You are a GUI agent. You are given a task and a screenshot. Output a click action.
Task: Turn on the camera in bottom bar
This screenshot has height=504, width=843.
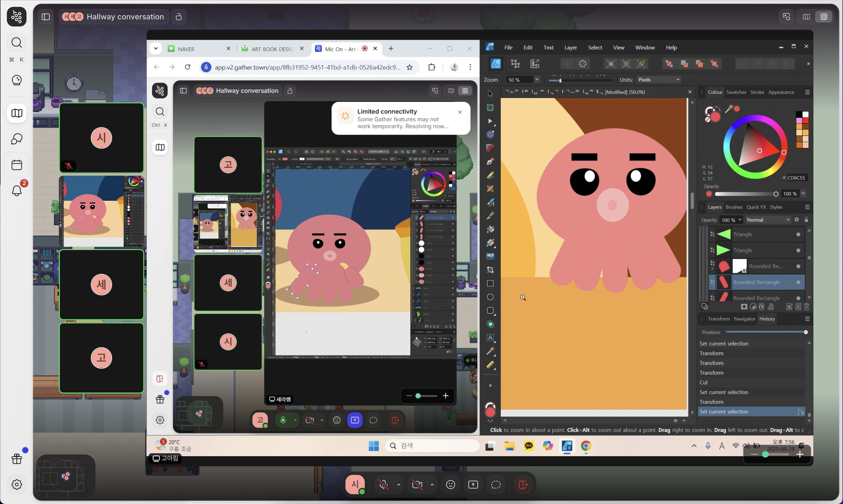pyautogui.click(x=417, y=485)
